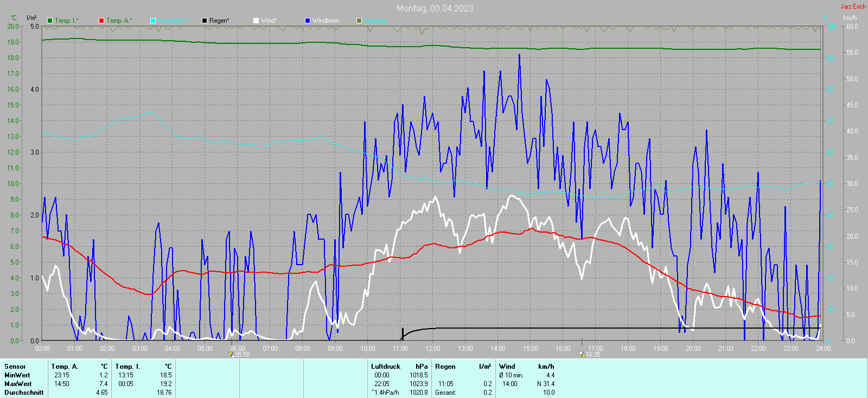The width and height of the screenshot is (868, 398).
Task: Click the '24:00' time axis label
Action: click(824, 349)
